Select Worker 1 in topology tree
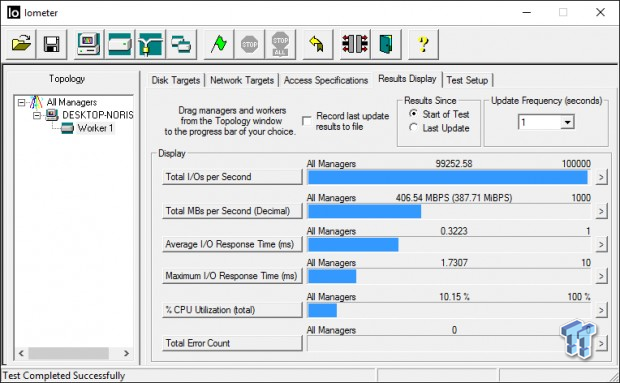Viewport: 620px width, 383px height. click(x=95, y=128)
